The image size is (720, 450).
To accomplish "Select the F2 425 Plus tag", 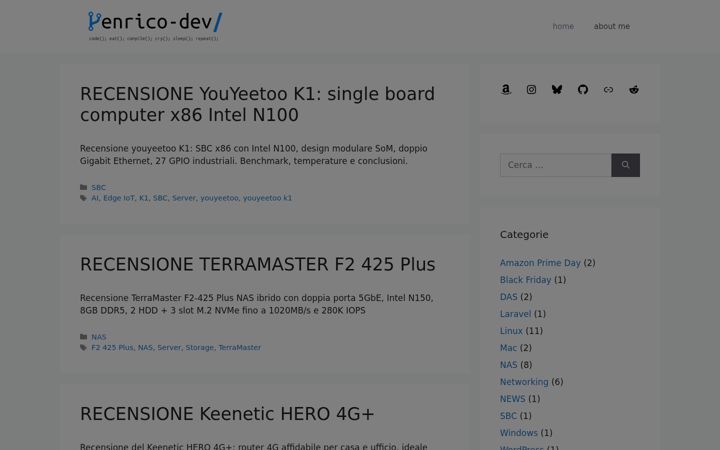I will (x=112, y=348).
